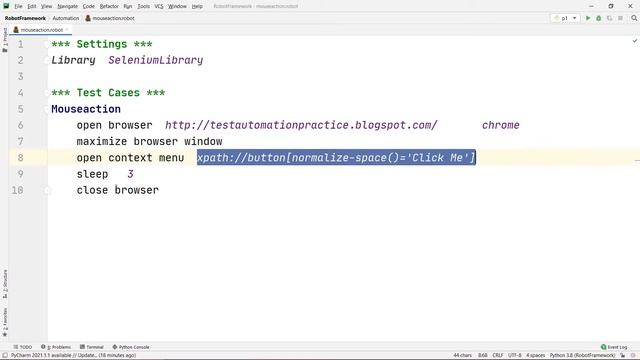The width and height of the screenshot is (640, 360).
Task: Open the Structure tool window sidebar
Action: coord(5,284)
